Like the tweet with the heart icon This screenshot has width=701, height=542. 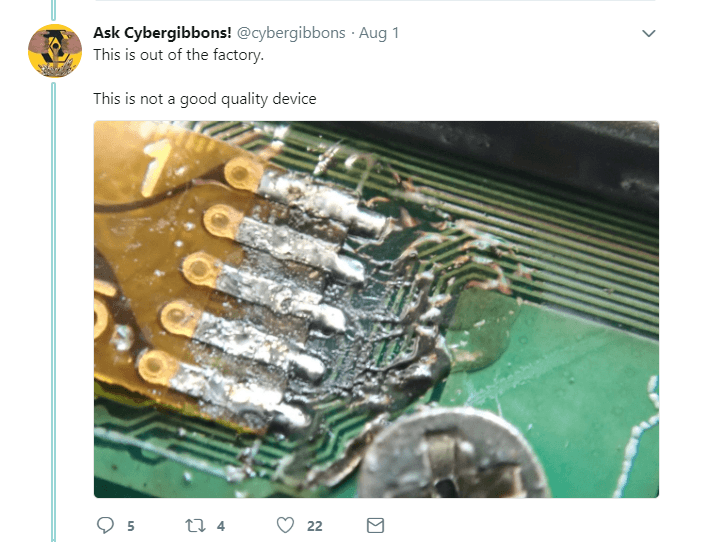285,525
